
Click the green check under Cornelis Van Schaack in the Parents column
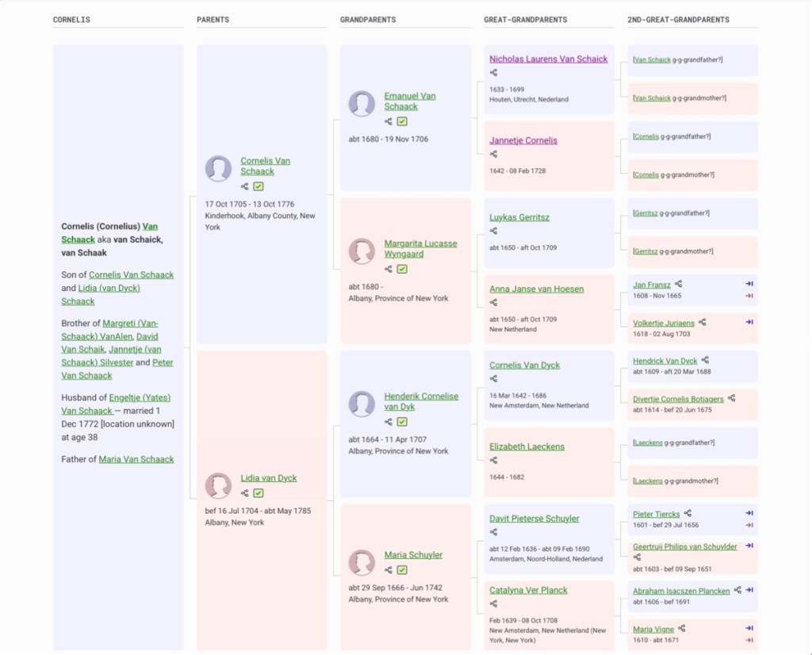259,186
